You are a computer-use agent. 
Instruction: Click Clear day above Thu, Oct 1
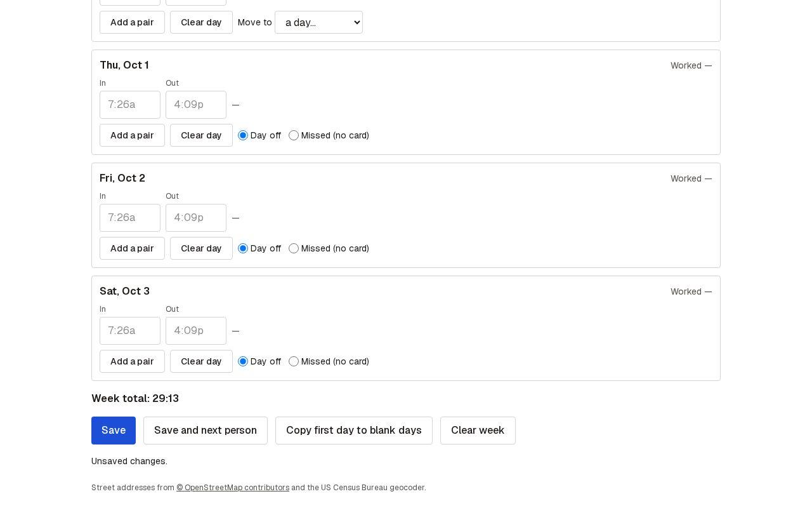point(201,22)
